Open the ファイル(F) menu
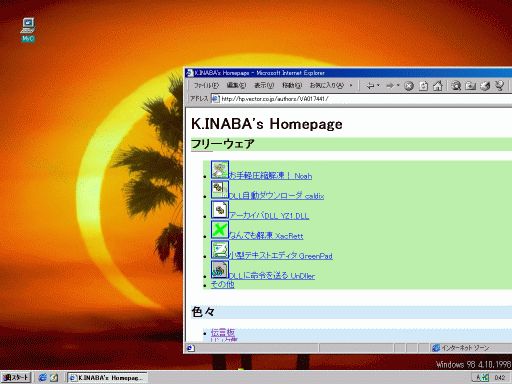 click(x=206, y=86)
